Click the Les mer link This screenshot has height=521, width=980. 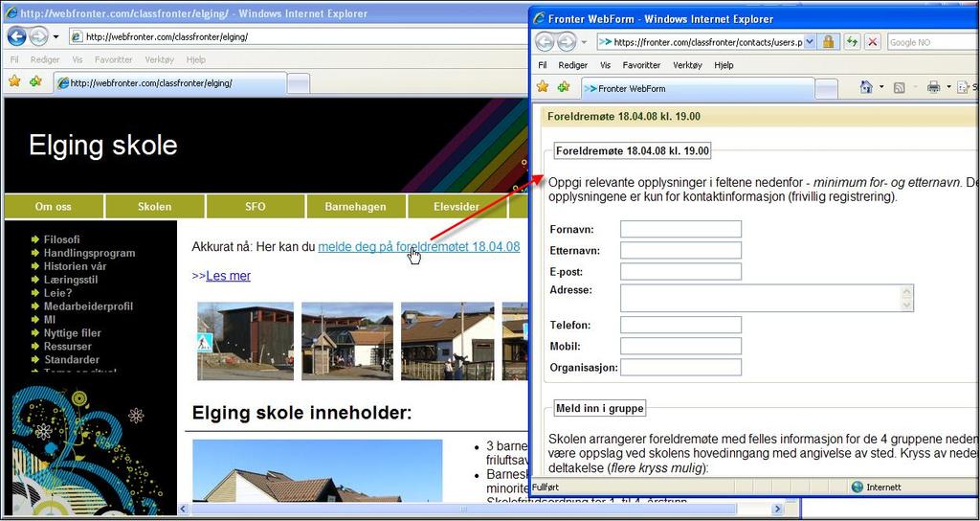[228, 276]
